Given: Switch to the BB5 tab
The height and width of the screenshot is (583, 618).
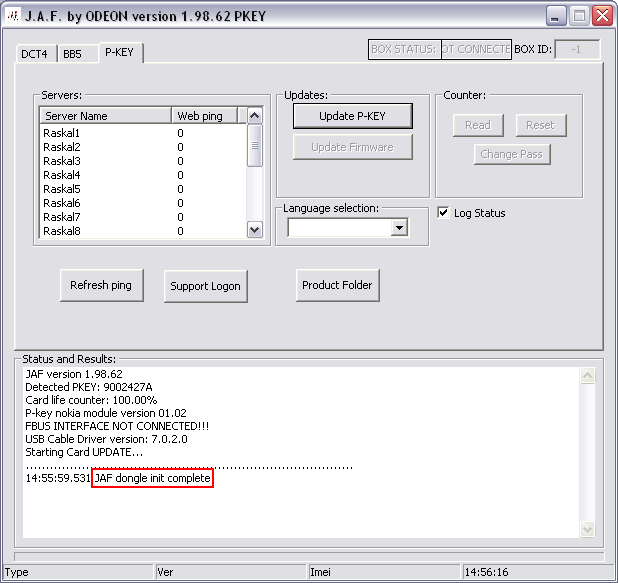Looking at the screenshot, I should coord(72,54).
